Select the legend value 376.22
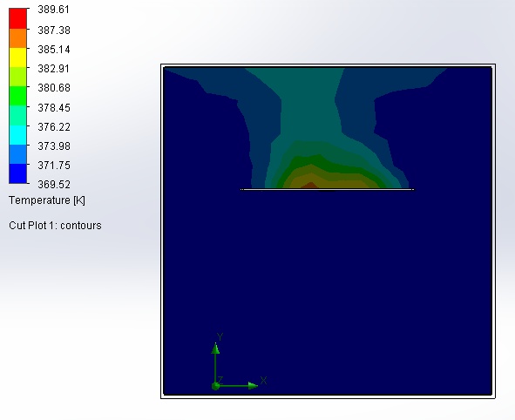 coord(54,126)
